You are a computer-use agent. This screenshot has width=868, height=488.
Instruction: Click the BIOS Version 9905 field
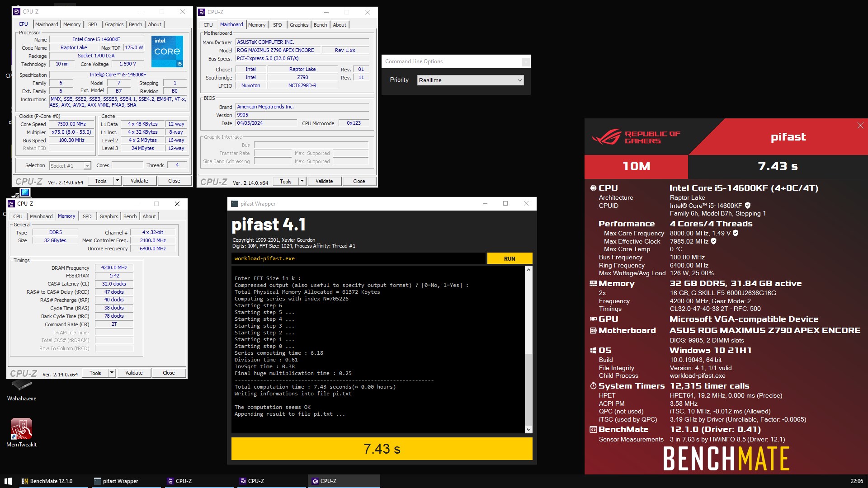coord(302,115)
